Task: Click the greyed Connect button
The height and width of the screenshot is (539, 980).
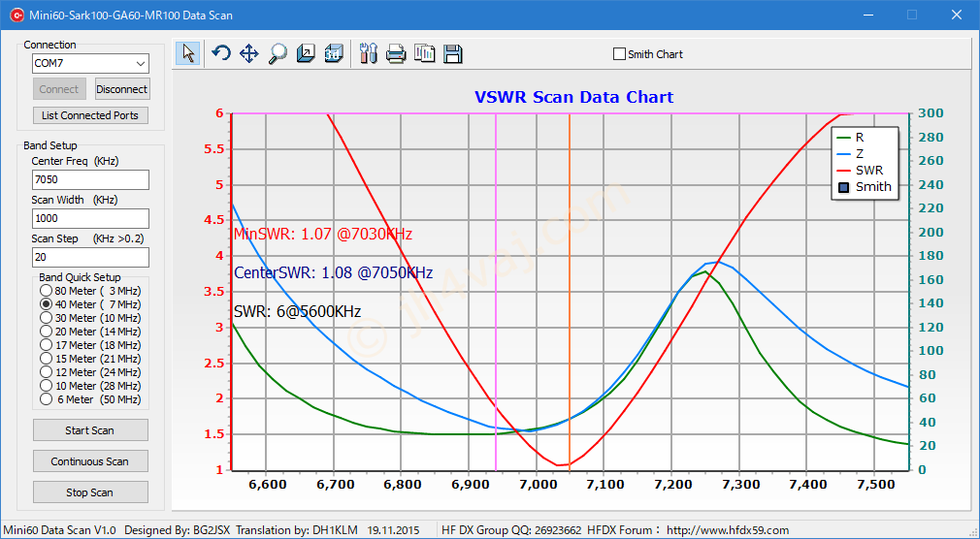Action: click(x=59, y=89)
